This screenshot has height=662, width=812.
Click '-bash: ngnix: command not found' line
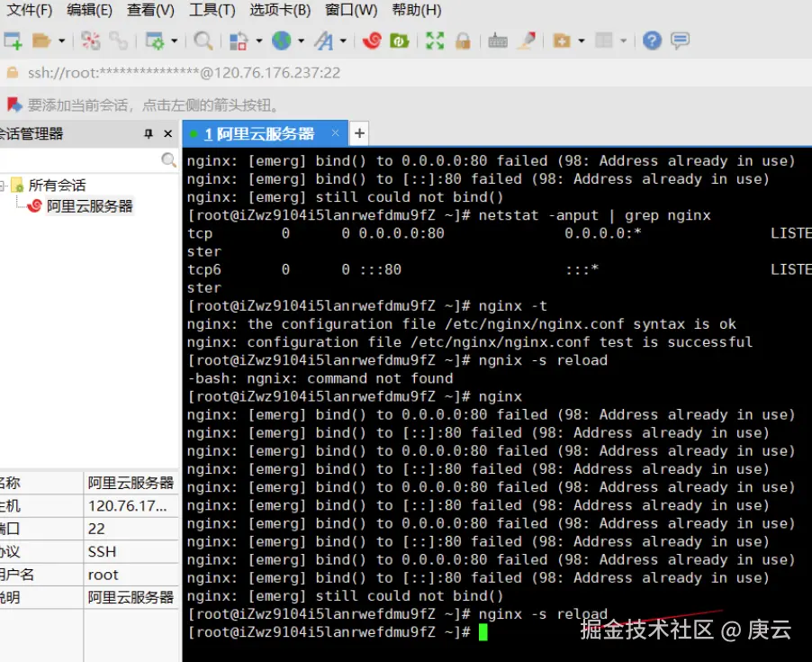(x=320, y=378)
